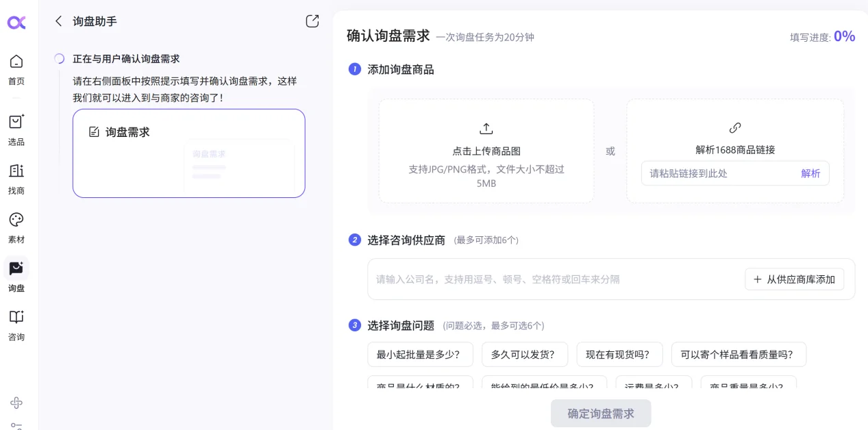
Task: Click the 添加询盘商品 step heading
Action: (401, 69)
